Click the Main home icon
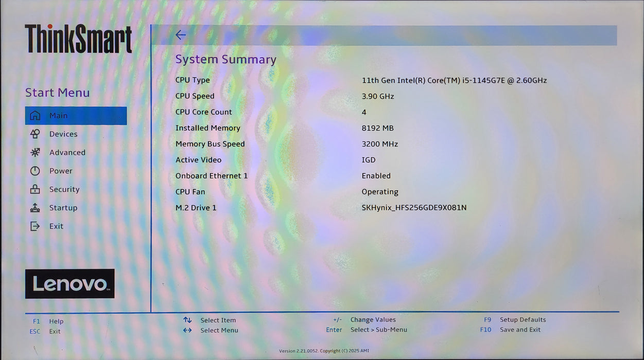 point(35,116)
